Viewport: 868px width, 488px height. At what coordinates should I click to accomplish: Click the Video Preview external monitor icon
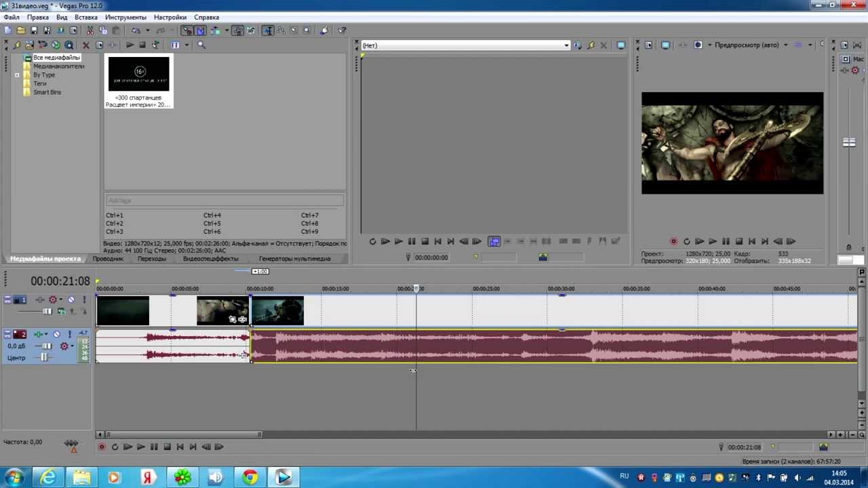pyautogui.click(x=665, y=45)
